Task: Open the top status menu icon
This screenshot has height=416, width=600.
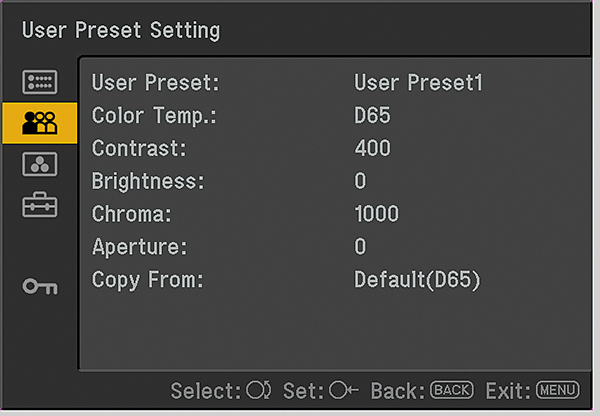Action: pyautogui.click(x=39, y=82)
